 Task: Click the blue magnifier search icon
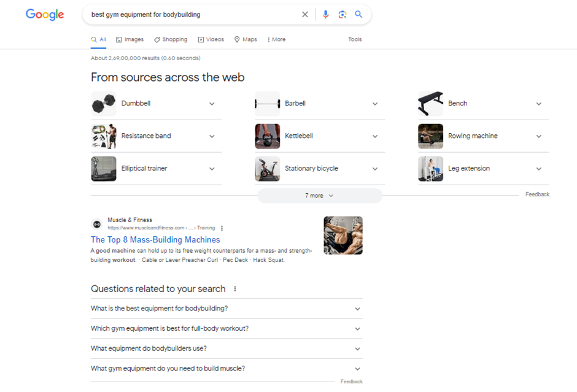coord(358,15)
